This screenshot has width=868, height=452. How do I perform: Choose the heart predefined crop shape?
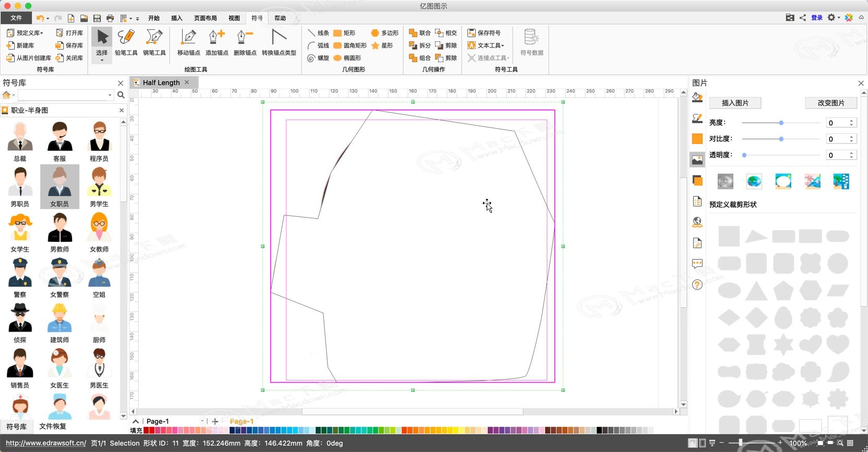click(x=838, y=345)
